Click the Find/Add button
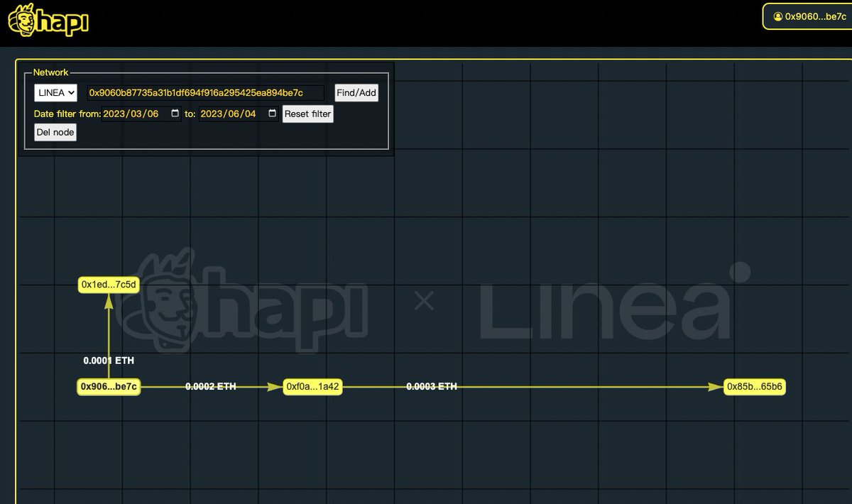This screenshot has height=504, width=852. pos(356,93)
